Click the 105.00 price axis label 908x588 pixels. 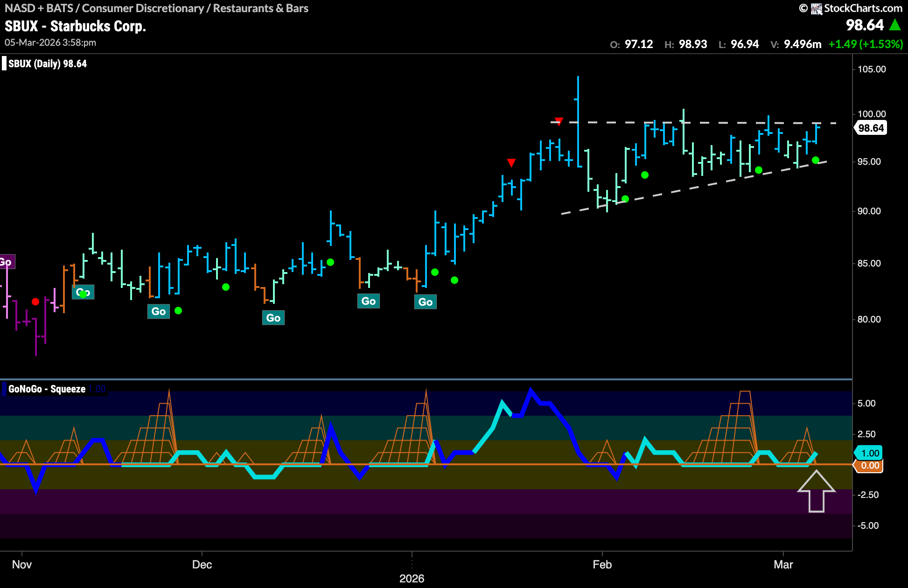872,69
